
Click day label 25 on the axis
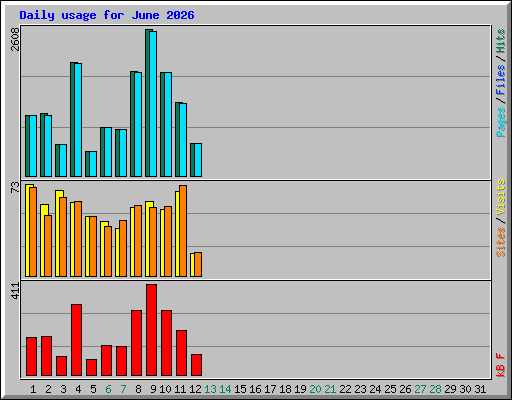390,389
